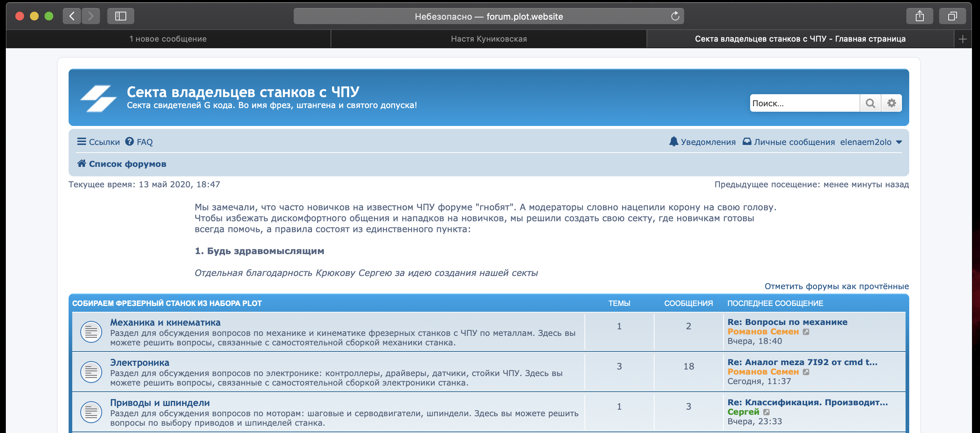Viewport: 980px width, 433px height.
Task: Toggle the Safari sidebar button
Action: 120,16
